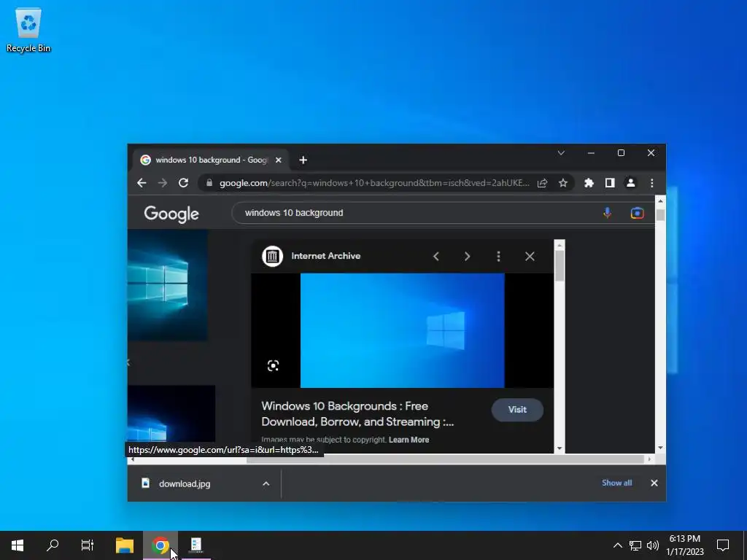Click page scrollbar up arrow
The image size is (747, 560).
tap(660, 201)
